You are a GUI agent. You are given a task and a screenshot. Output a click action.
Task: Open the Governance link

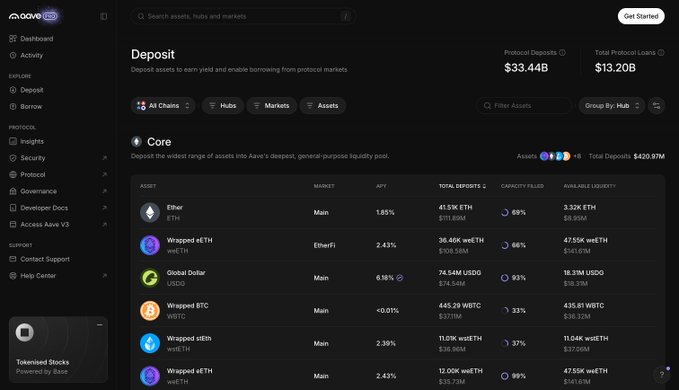58,191
